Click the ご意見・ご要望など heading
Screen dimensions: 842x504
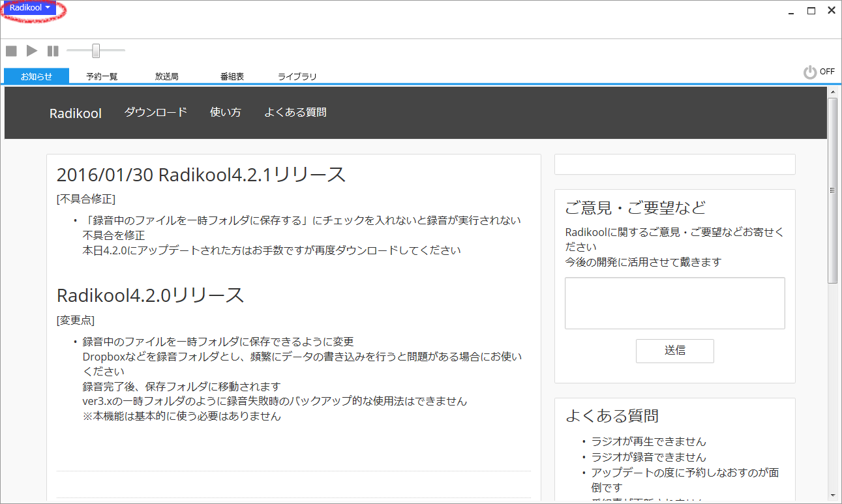pos(635,208)
